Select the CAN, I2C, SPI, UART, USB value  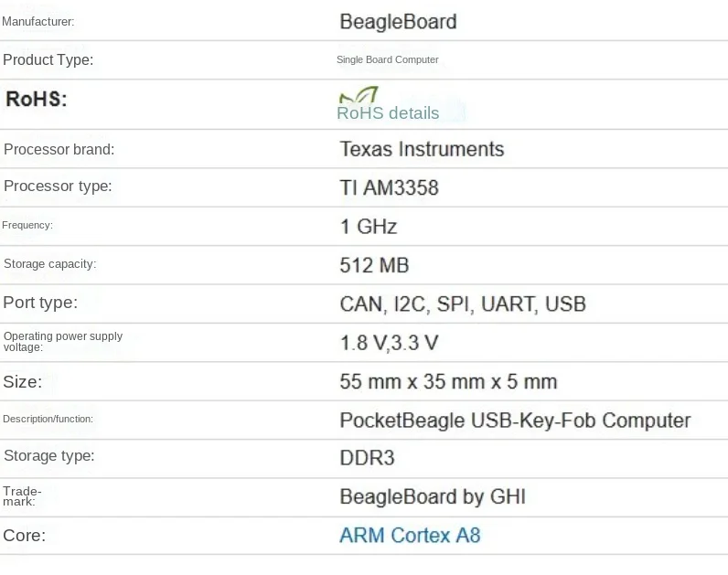tap(463, 304)
